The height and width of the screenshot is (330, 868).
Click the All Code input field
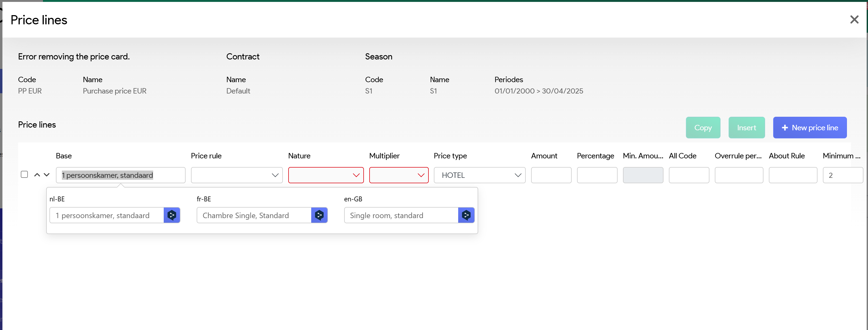coord(689,175)
